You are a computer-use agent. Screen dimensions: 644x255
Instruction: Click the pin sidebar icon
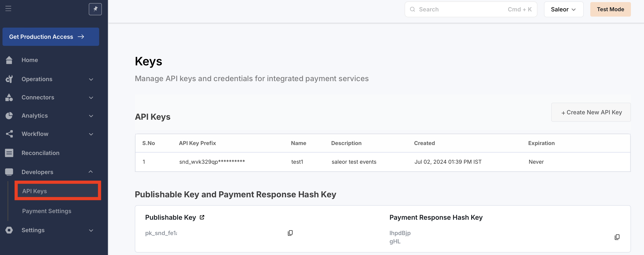pos(95,9)
